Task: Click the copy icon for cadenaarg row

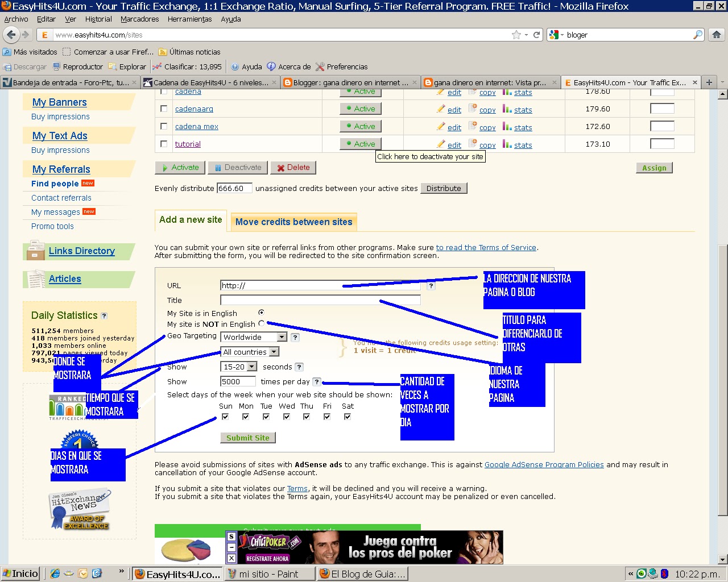Action: 473,109
